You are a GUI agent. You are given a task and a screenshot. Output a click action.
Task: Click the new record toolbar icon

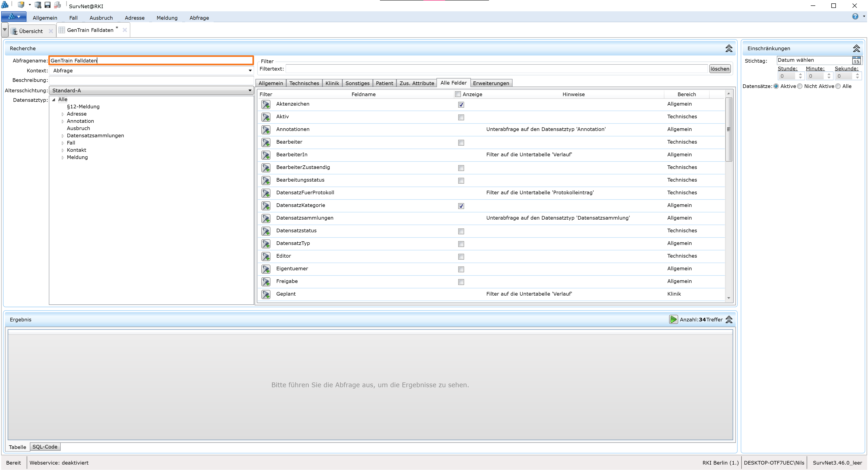pyautogui.click(x=21, y=4)
